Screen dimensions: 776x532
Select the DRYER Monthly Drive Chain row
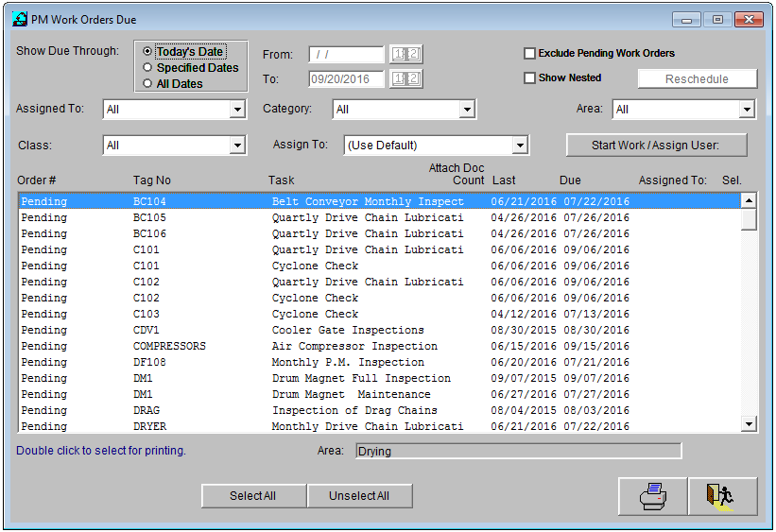[x=380, y=425]
